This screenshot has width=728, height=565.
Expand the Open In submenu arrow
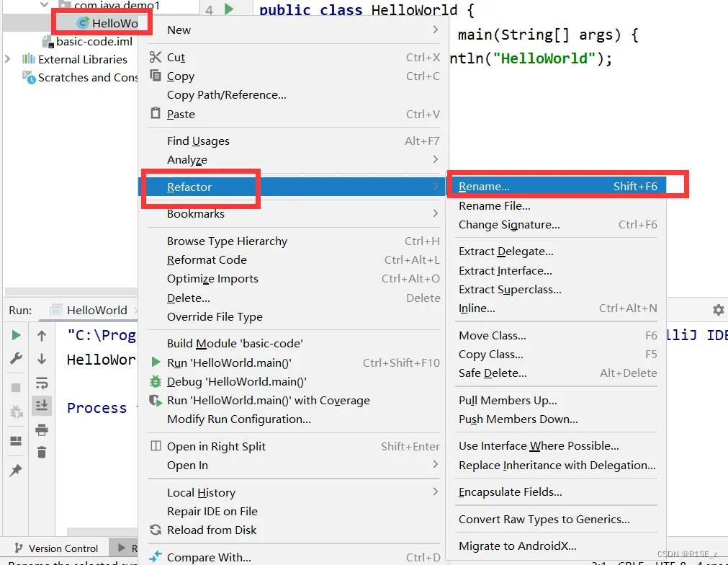point(436,464)
